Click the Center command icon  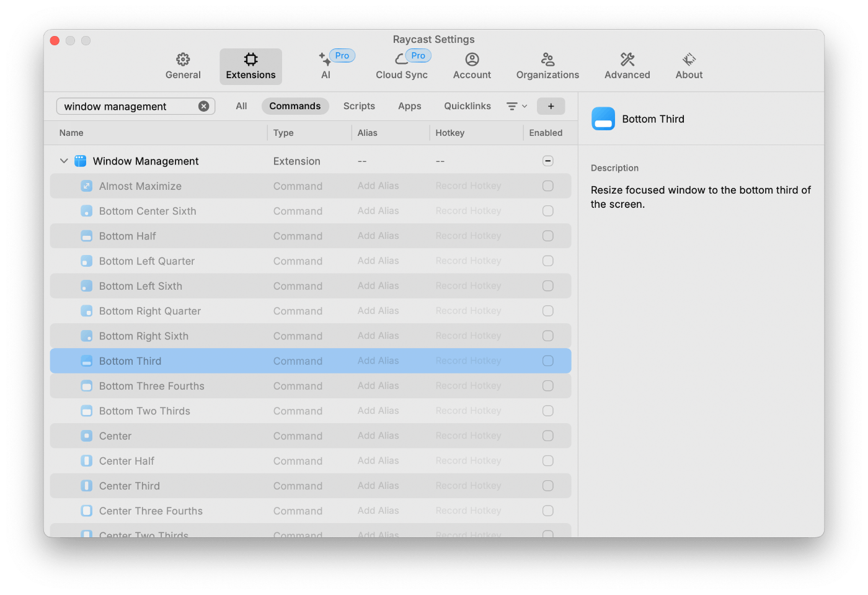click(87, 436)
